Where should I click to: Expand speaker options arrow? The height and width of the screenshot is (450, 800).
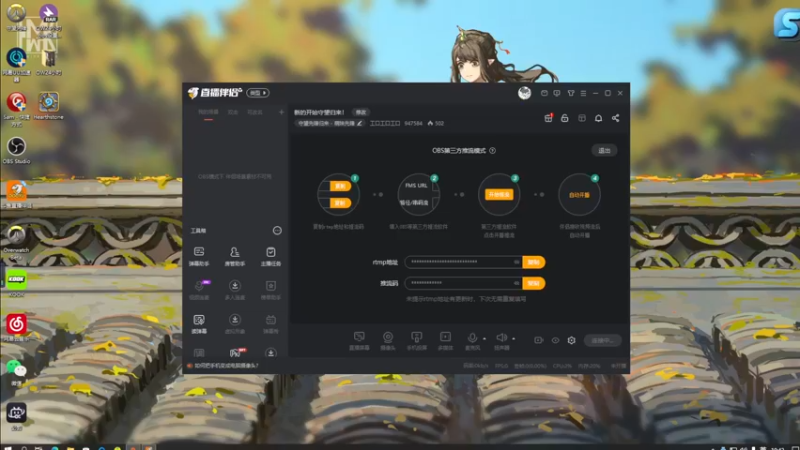tap(514, 339)
